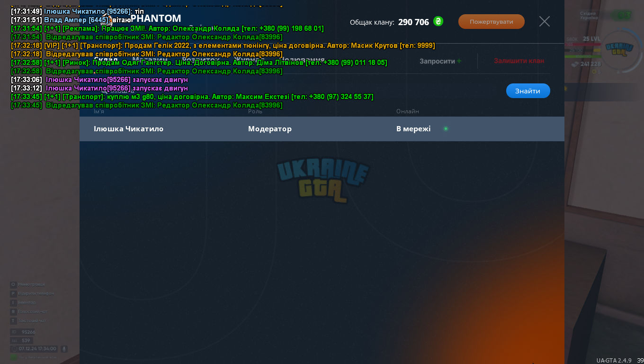Click the chat ad about Гелік 2022
Viewport: 644px width, 364px height.
point(223,45)
